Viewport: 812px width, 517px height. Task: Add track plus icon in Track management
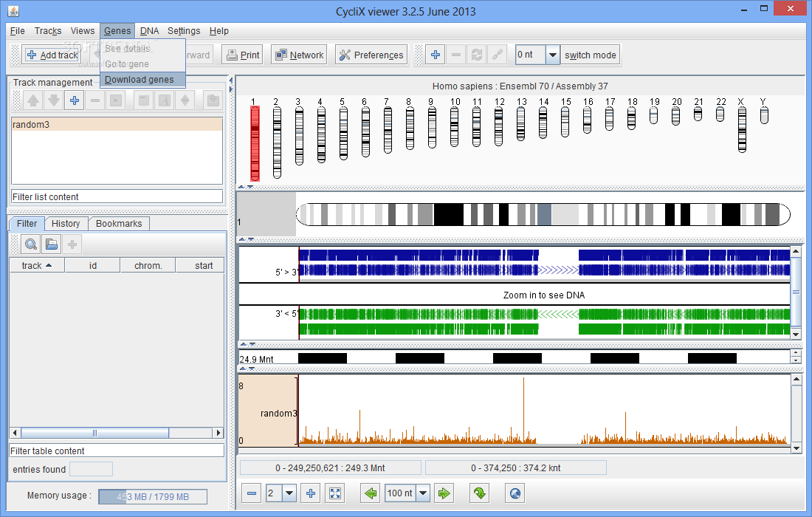(x=75, y=100)
